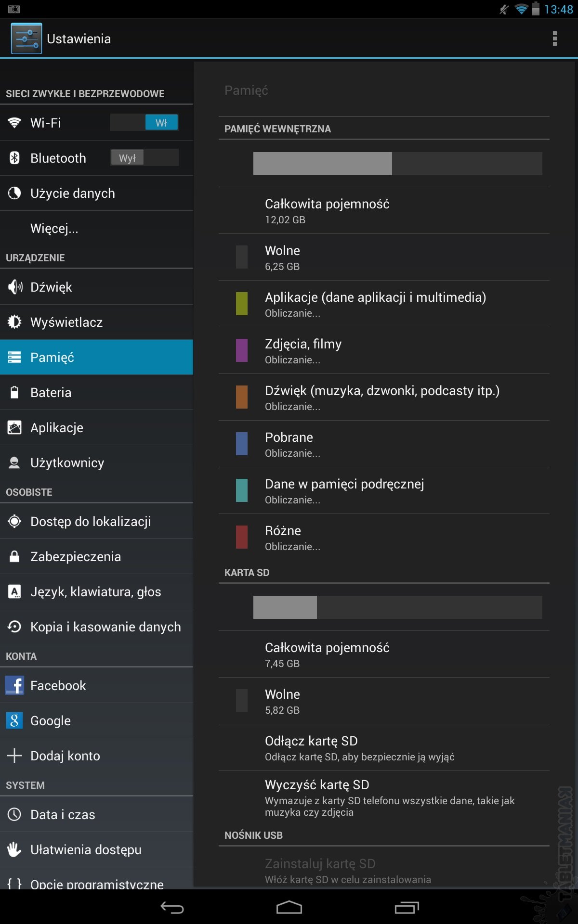
Task: Click the purple Zdjęcia, filmy swatch
Action: 242,350
